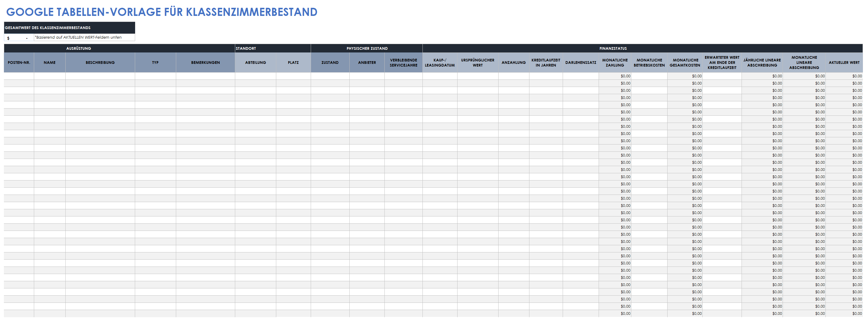Click the first empty cell under MONATLICHE BETRIEBSKOSTEN
Image resolution: width=868 pixels, height=319 pixels.
649,76
